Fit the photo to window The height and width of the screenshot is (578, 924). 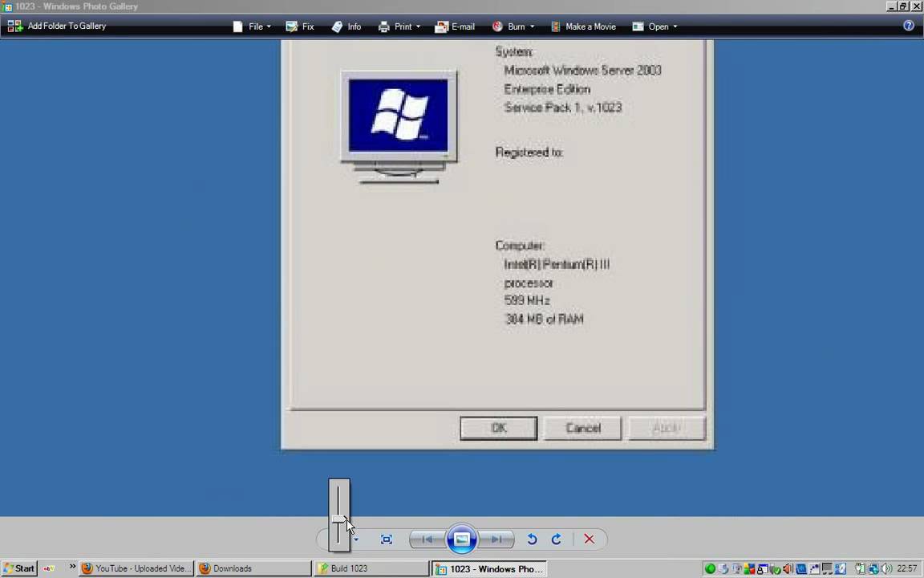[x=386, y=539]
